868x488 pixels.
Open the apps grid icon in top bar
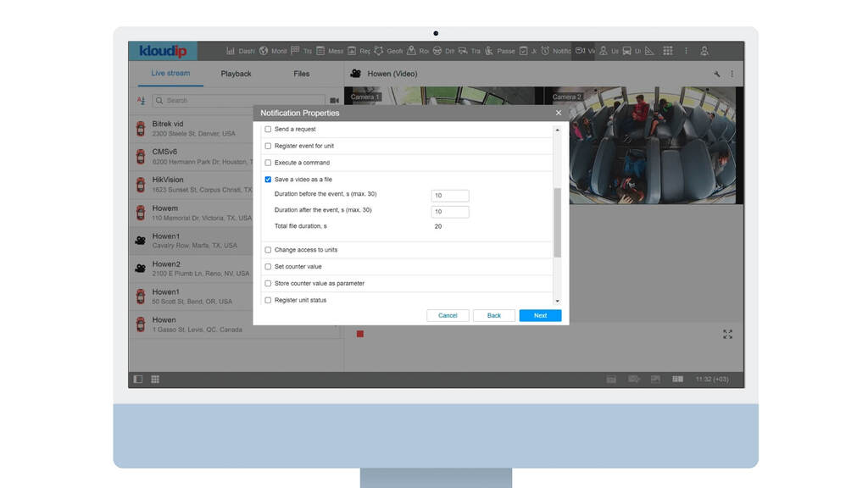click(668, 51)
